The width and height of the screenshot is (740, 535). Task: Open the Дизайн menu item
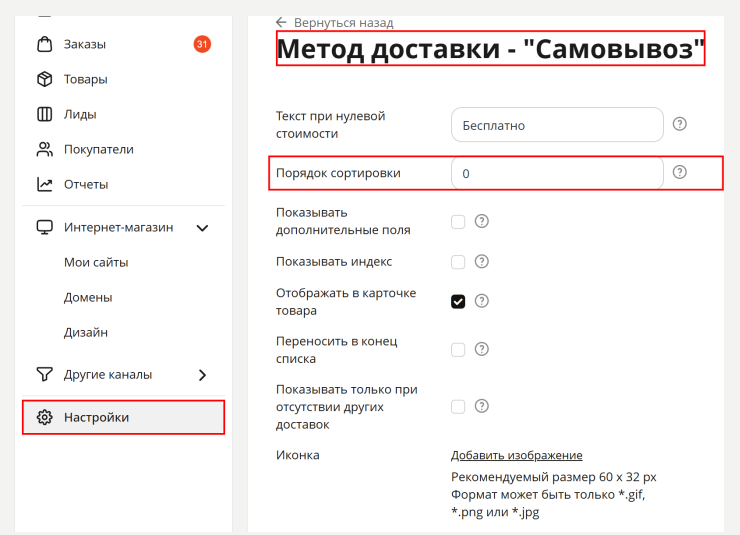[86, 333]
